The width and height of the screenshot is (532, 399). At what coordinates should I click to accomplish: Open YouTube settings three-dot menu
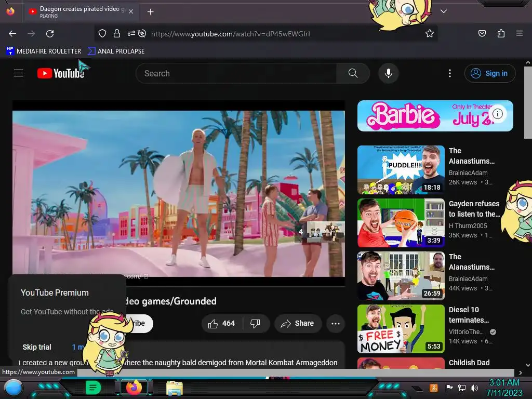tap(450, 73)
